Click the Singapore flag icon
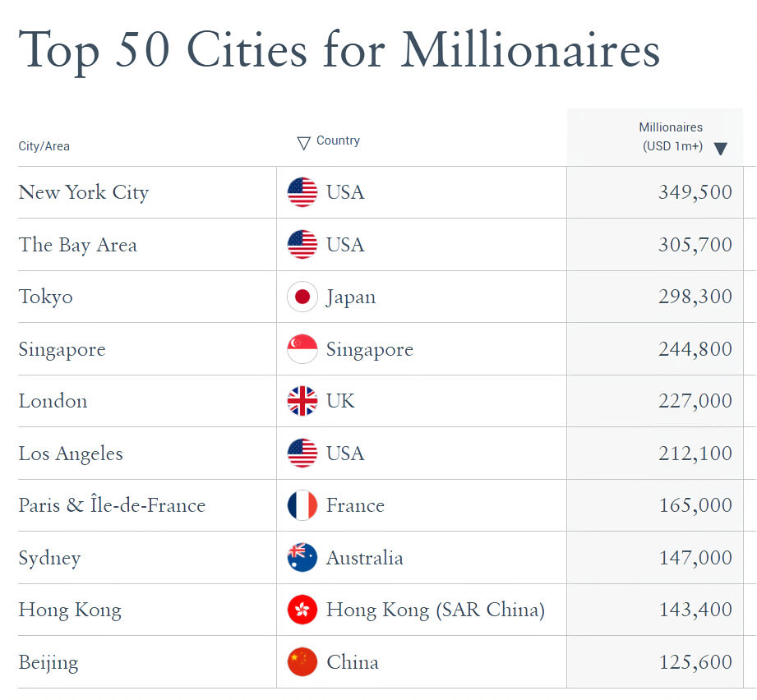The width and height of the screenshot is (757, 700). click(x=302, y=349)
